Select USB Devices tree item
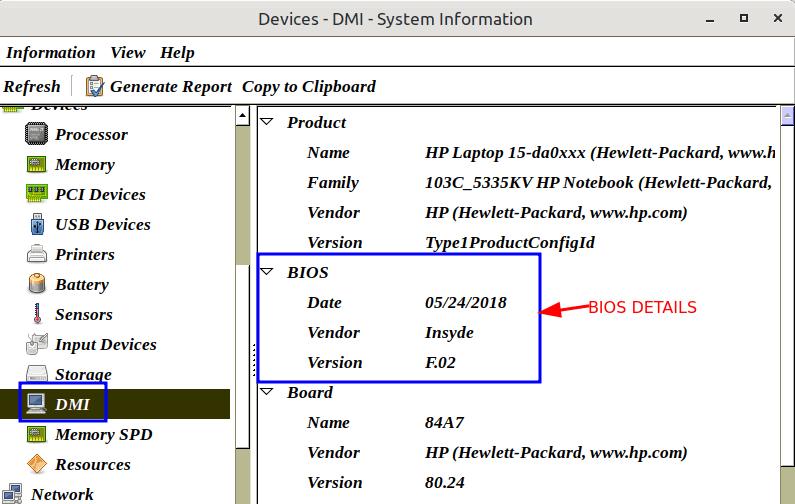Viewport: 795px width, 504px height. tap(103, 225)
